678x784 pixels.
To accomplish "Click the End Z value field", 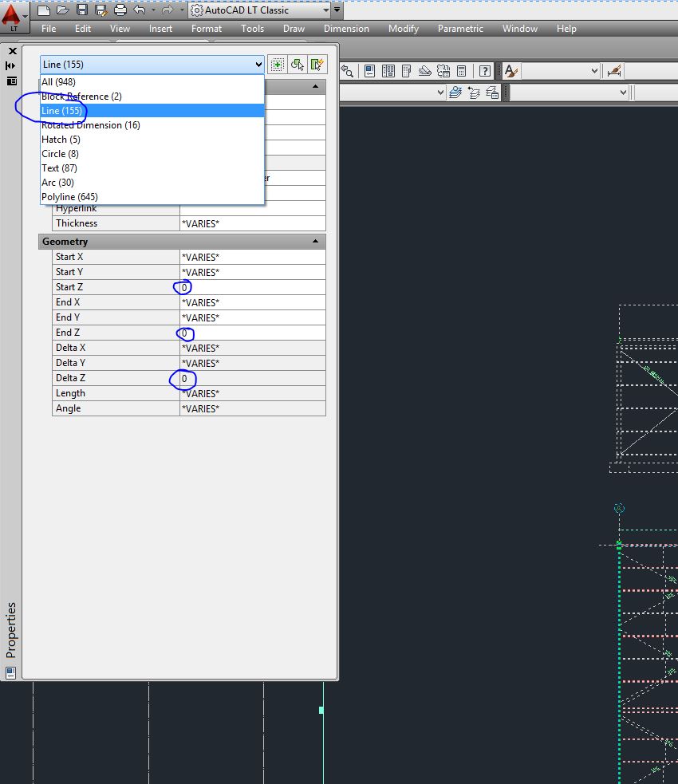I will (x=253, y=333).
